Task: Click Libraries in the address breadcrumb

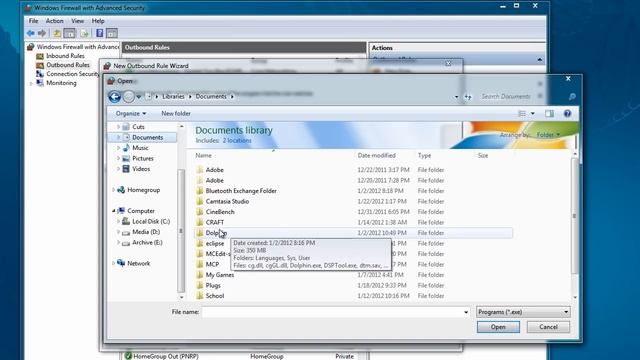Action: (173, 97)
